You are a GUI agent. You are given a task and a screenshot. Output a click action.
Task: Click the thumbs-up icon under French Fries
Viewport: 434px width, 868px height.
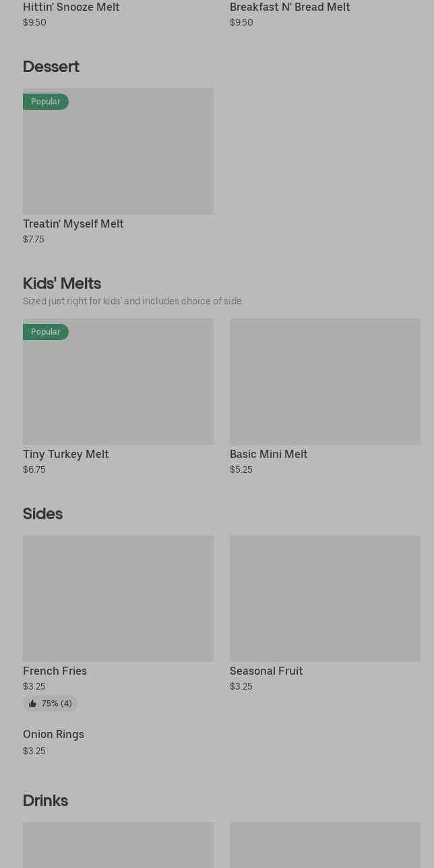point(32,704)
